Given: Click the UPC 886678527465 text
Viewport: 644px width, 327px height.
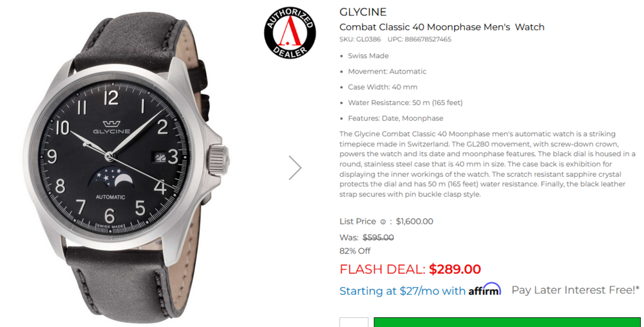Looking at the screenshot, I should tap(419, 39).
